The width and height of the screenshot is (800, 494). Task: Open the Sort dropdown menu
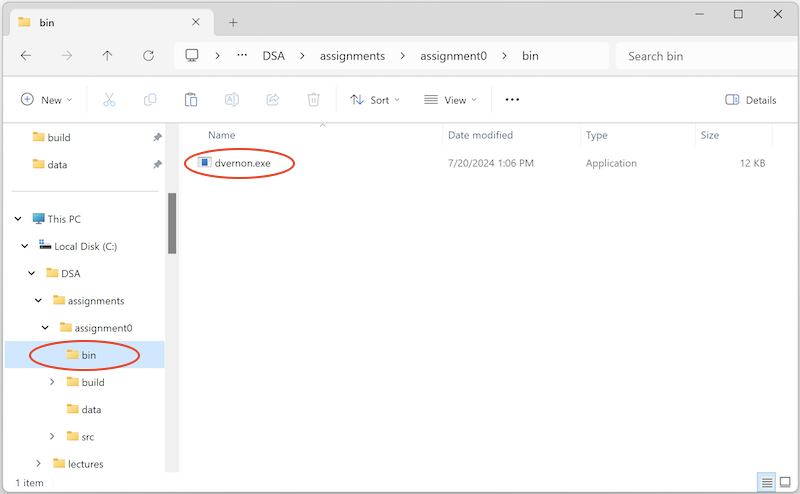pyautogui.click(x=374, y=100)
